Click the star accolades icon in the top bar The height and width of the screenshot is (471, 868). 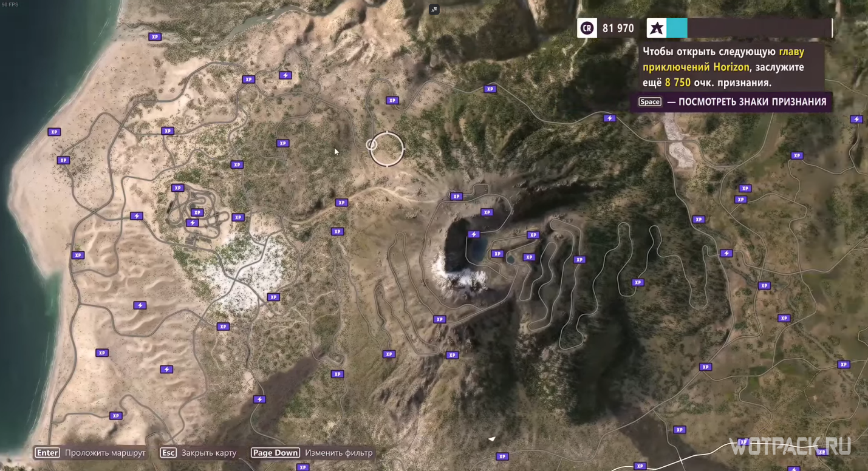click(656, 28)
